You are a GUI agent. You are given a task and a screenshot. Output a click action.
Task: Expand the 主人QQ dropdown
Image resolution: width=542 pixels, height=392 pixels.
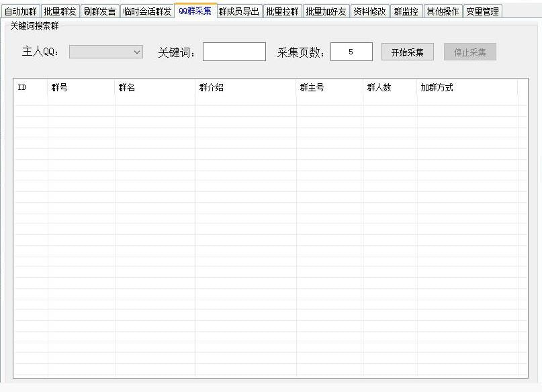coord(106,52)
